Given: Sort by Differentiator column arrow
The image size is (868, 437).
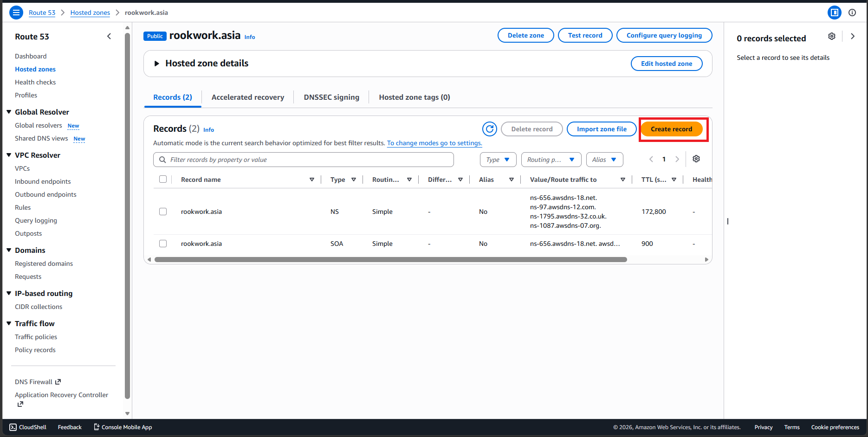Looking at the screenshot, I should pos(460,180).
